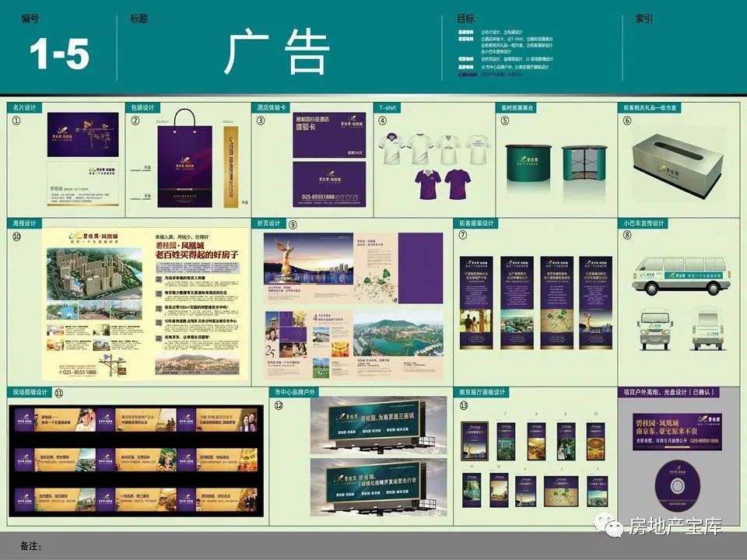
Task: Click the 包装设计 section label
Action: 142,107
